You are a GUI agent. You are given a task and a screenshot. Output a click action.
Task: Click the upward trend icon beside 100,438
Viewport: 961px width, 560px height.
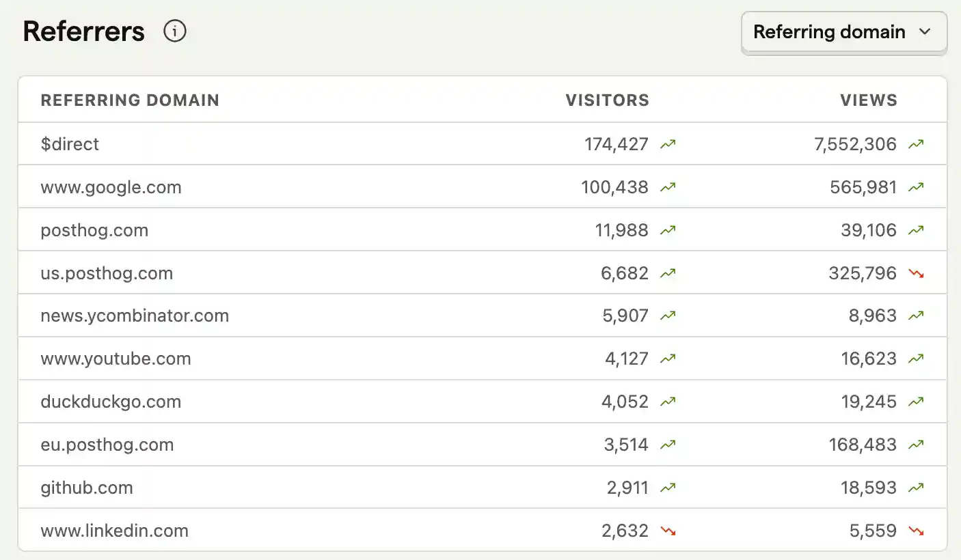[x=668, y=187]
